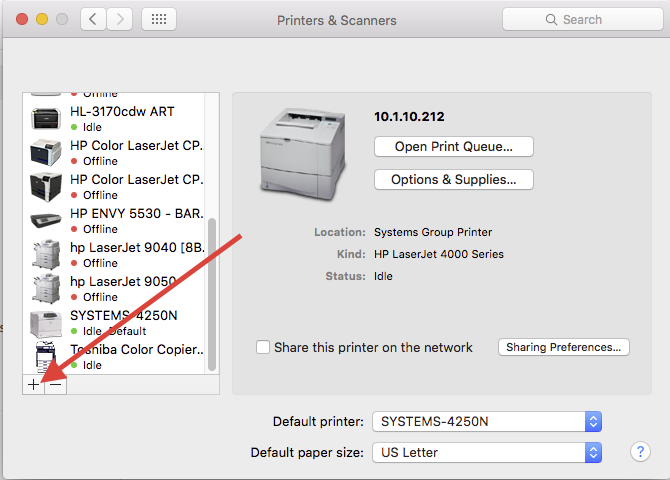Click the Search field
The width and height of the screenshot is (670, 480).
(580, 19)
